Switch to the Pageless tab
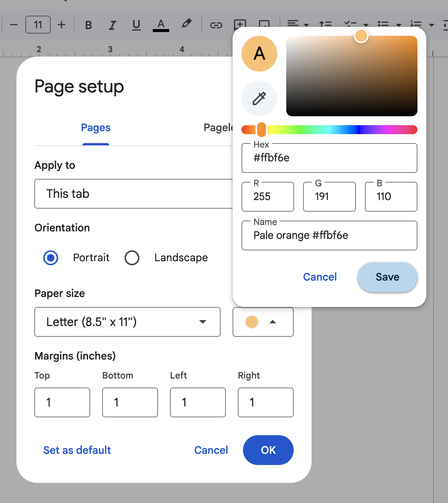448x503 pixels. click(x=218, y=128)
